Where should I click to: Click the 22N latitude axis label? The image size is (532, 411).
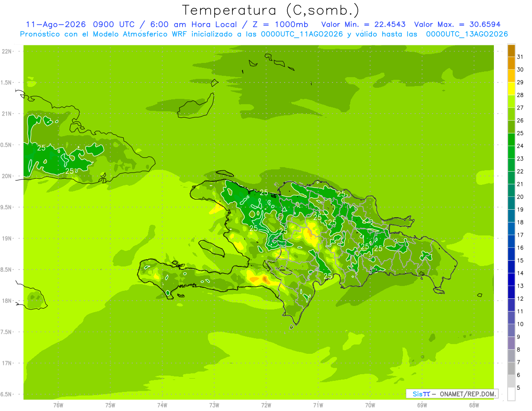pyautogui.click(x=7, y=51)
